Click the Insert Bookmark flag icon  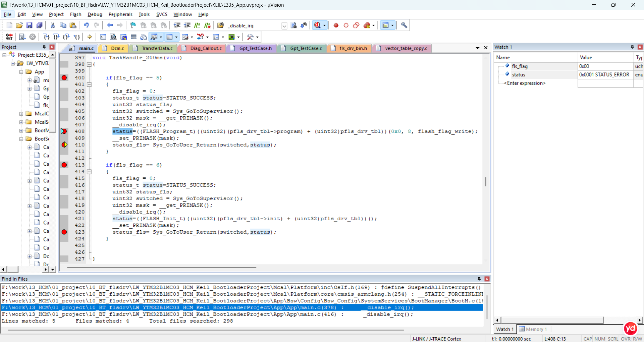pos(133,25)
